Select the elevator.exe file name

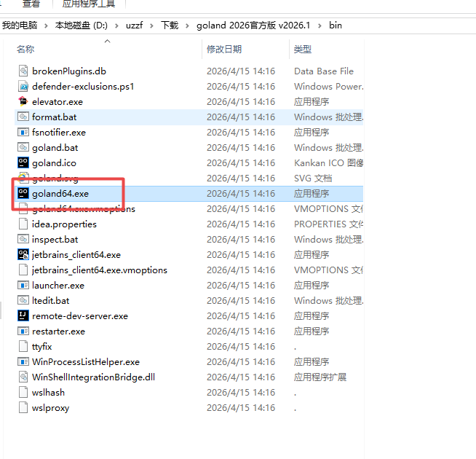point(57,102)
